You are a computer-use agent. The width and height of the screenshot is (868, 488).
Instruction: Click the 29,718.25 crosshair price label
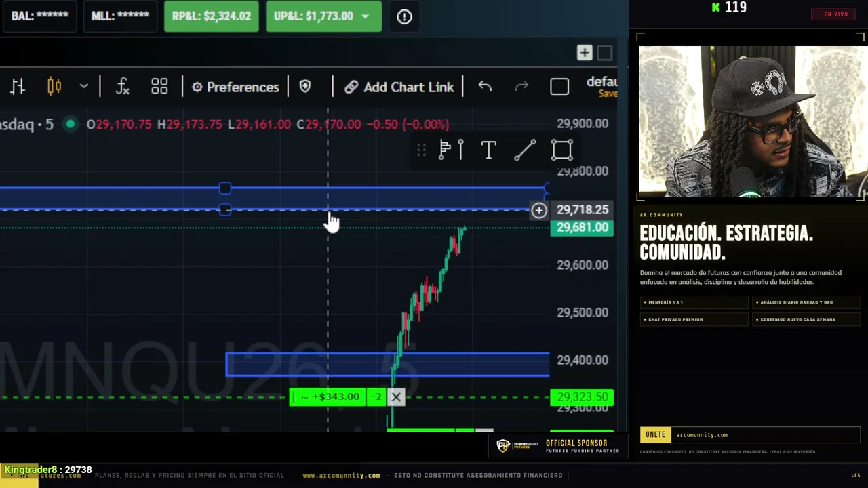click(582, 210)
